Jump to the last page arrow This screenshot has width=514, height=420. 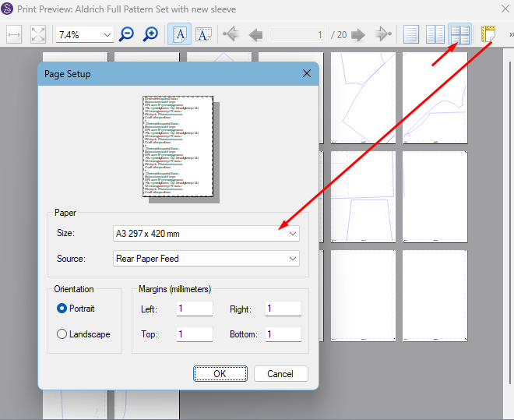382,34
